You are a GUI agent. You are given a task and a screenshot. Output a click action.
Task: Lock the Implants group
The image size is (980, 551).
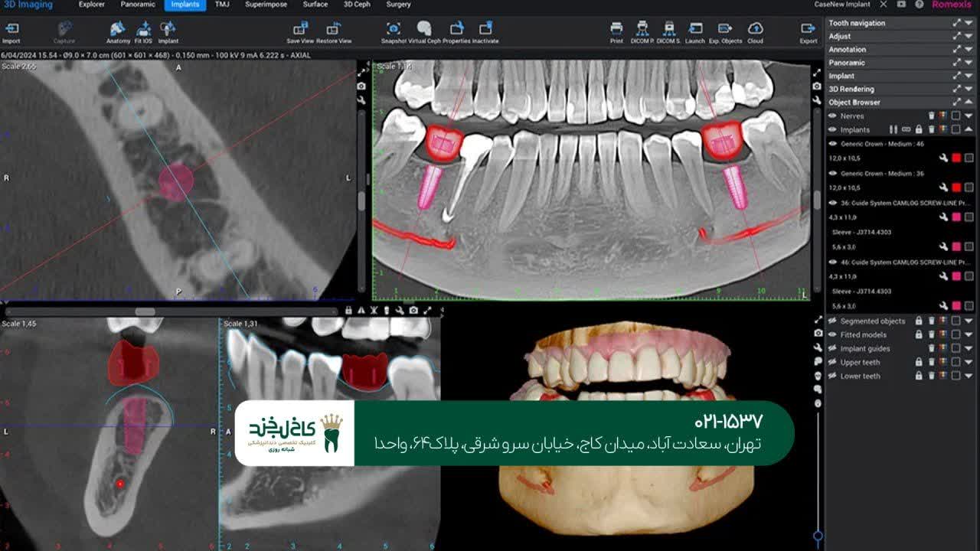919,129
